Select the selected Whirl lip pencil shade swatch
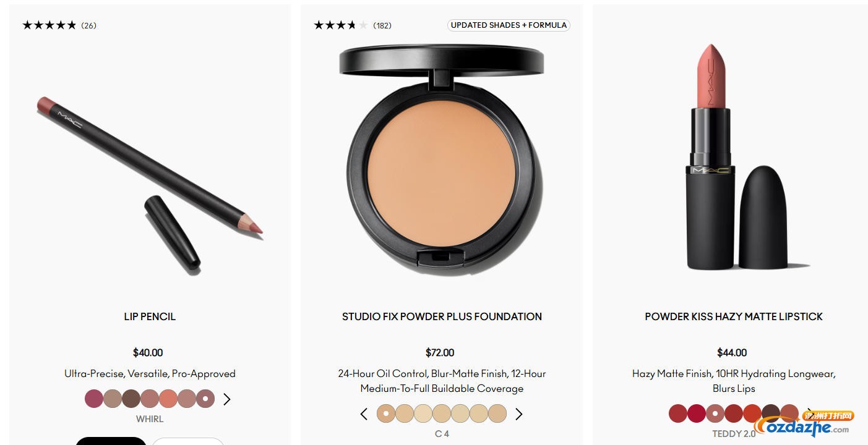The height and width of the screenshot is (445, 868). (205, 399)
